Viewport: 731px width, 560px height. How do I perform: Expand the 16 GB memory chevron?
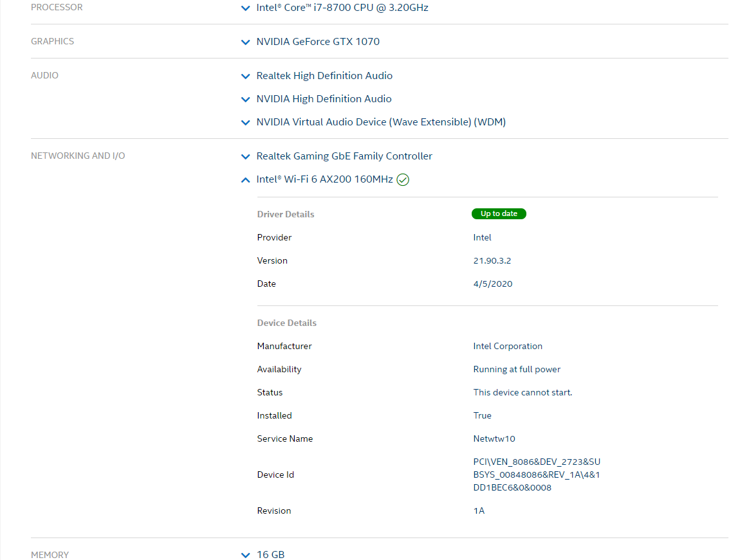coord(245,555)
